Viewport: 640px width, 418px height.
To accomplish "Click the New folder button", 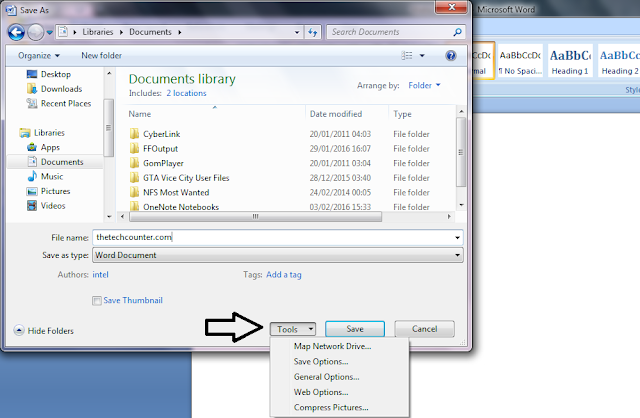I will [x=101, y=56].
